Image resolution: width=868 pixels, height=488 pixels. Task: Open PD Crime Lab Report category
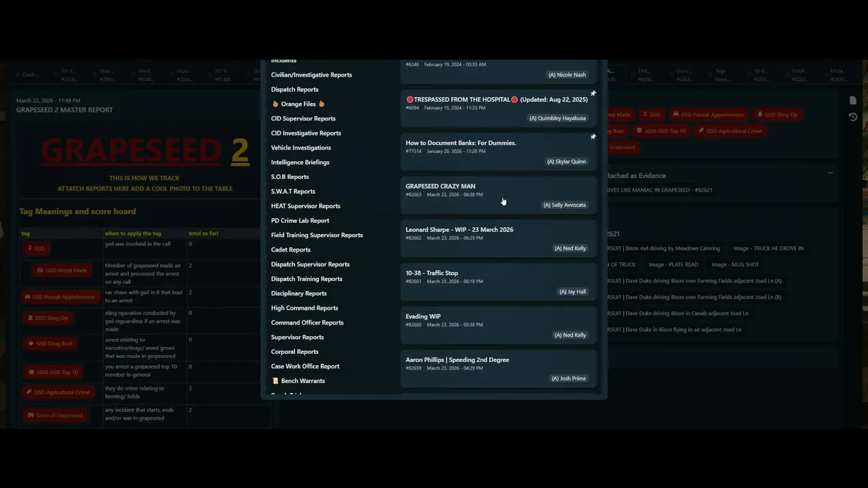tap(300, 220)
